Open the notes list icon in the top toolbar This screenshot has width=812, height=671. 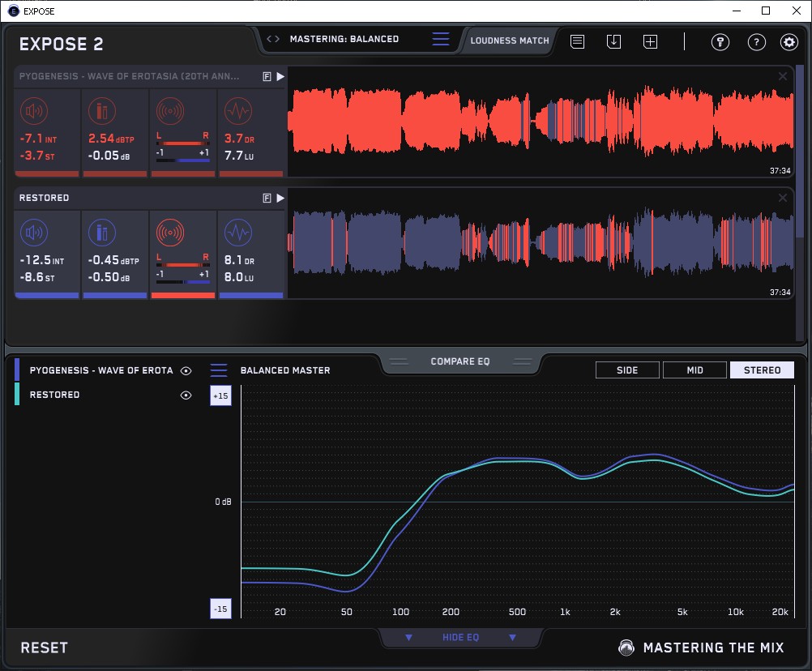(578, 41)
